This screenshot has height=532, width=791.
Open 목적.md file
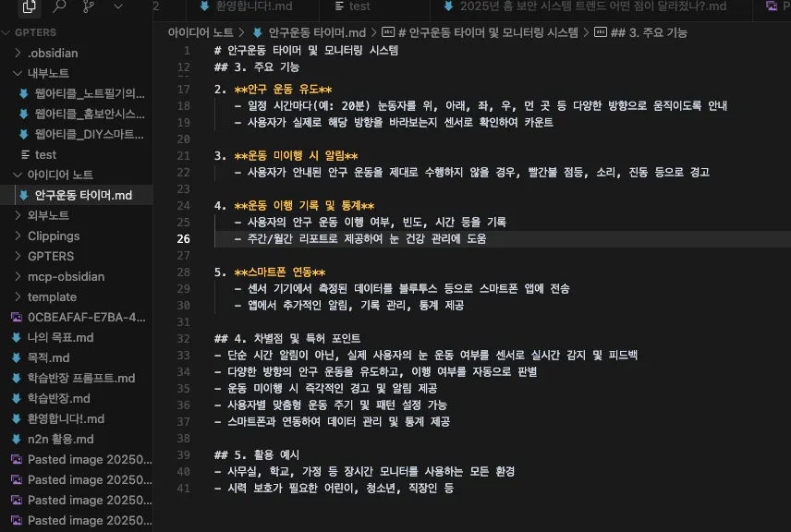48,357
